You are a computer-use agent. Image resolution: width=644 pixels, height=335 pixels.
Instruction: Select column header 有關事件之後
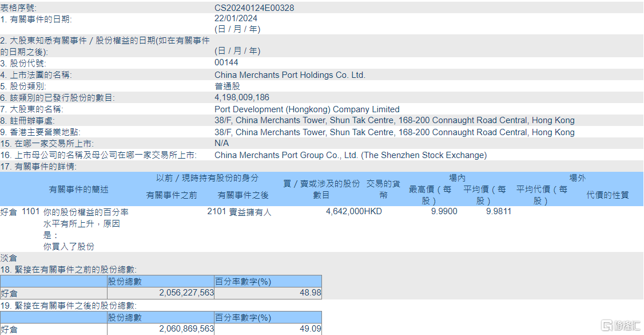pos(243,195)
